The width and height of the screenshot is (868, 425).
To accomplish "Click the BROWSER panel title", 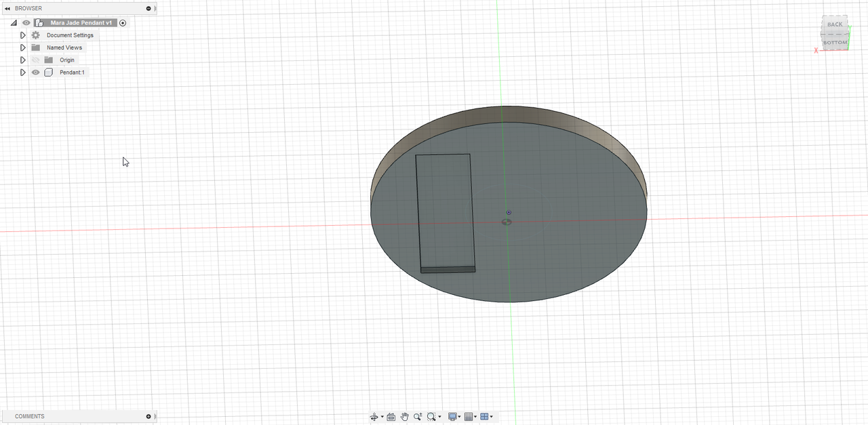I will [28, 8].
